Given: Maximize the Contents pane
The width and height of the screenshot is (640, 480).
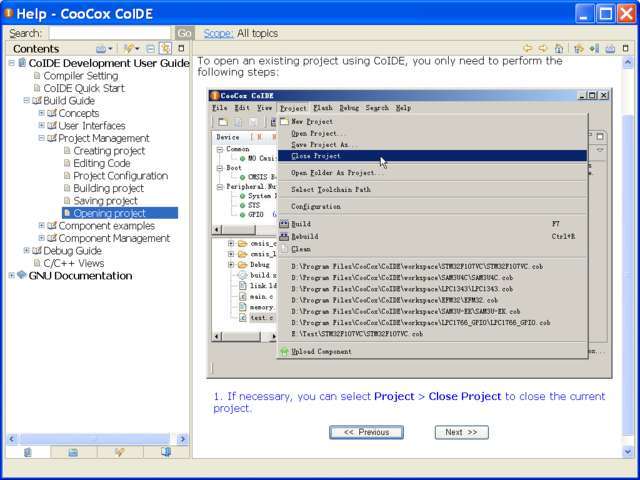Looking at the screenshot, I should coord(181,49).
